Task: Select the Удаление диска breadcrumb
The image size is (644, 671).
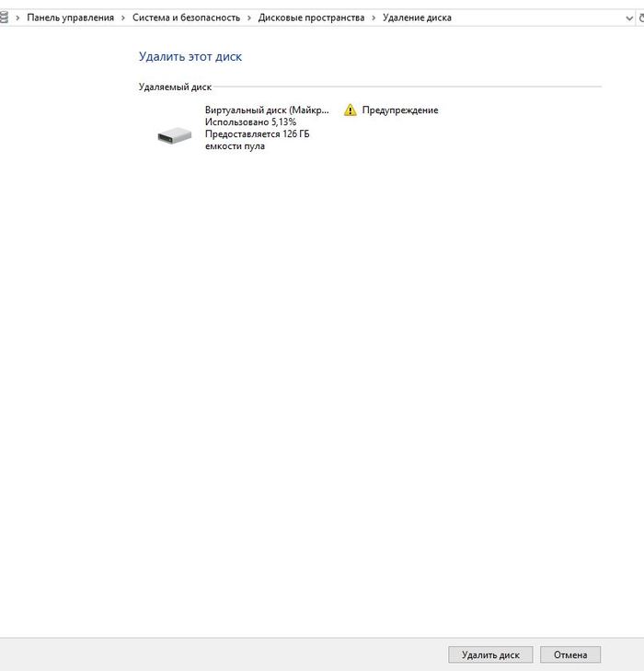Action: (x=417, y=17)
